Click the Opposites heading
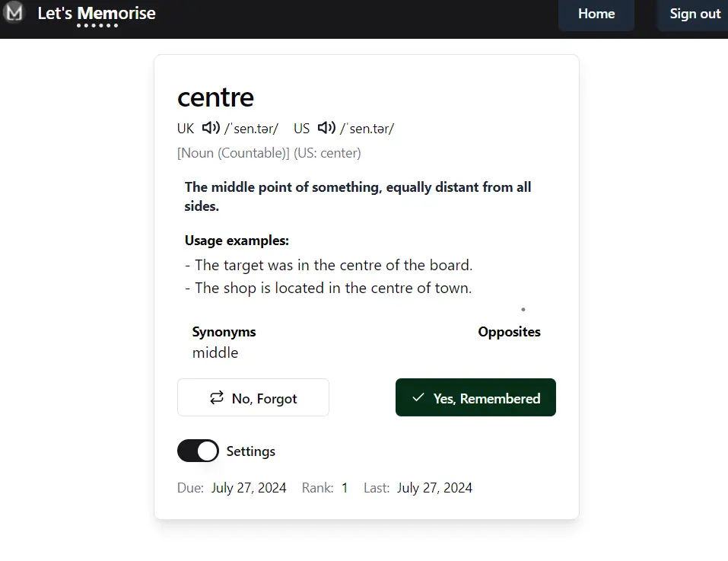This screenshot has height=561, width=728. (x=509, y=332)
